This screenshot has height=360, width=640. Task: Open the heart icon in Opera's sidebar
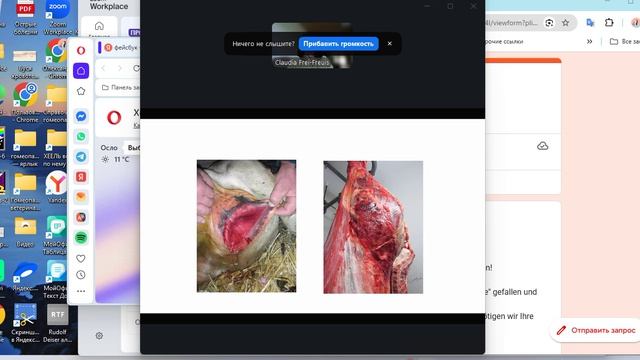point(81,258)
